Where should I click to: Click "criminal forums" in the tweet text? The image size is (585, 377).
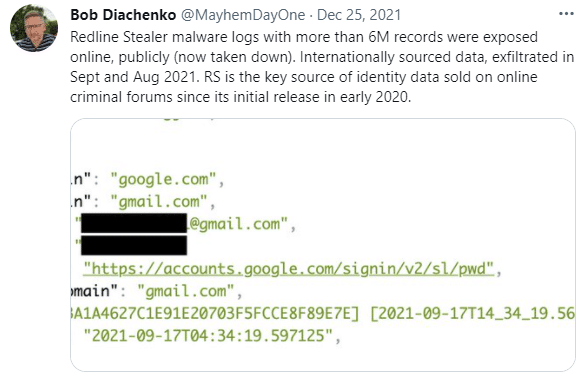click(x=121, y=97)
